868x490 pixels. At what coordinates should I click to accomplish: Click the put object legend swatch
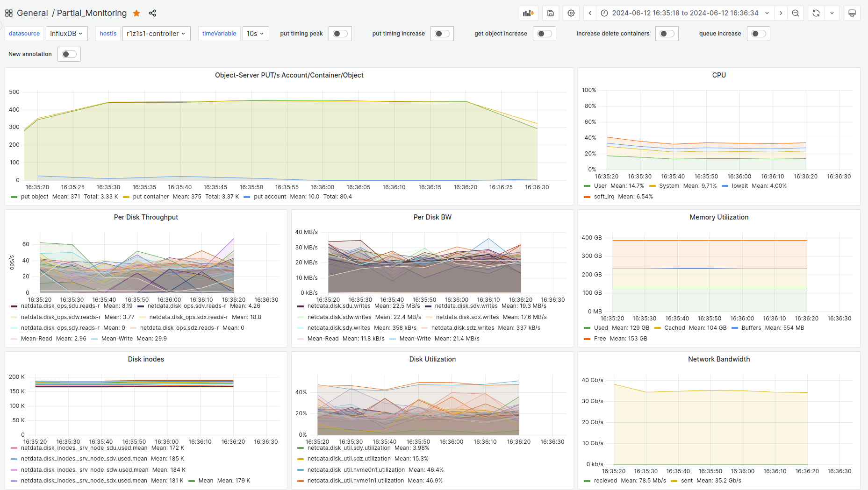click(14, 197)
